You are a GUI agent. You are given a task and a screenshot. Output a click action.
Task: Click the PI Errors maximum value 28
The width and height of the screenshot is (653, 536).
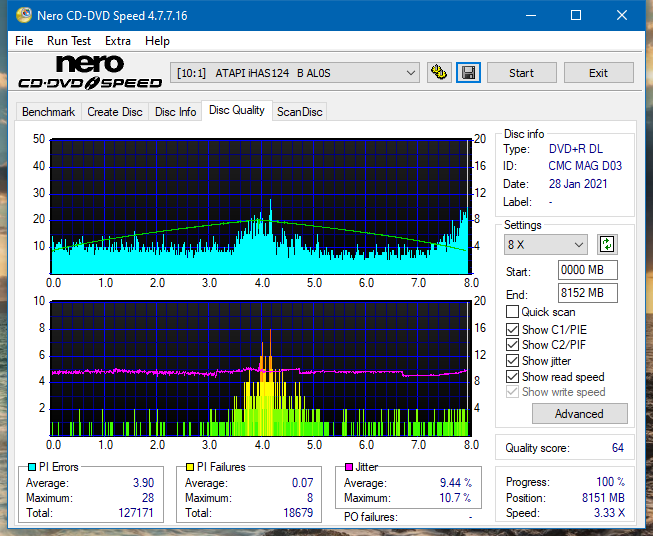[x=148, y=498]
